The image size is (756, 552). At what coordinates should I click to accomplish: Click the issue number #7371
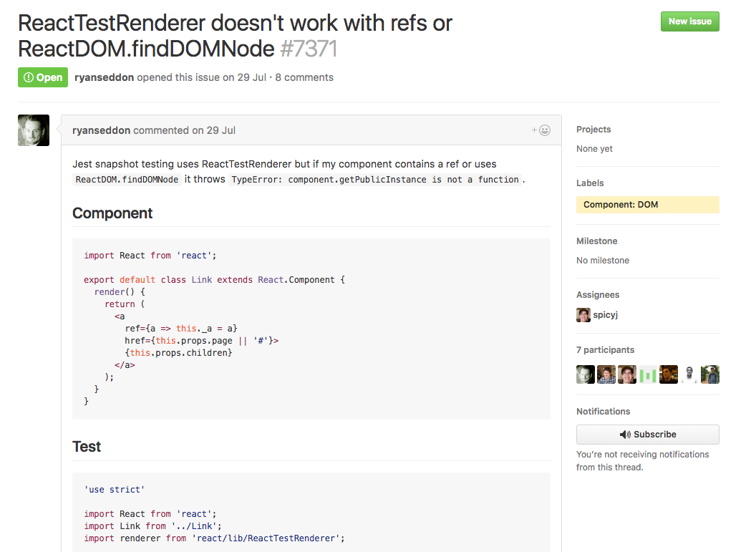click(308, 49)
